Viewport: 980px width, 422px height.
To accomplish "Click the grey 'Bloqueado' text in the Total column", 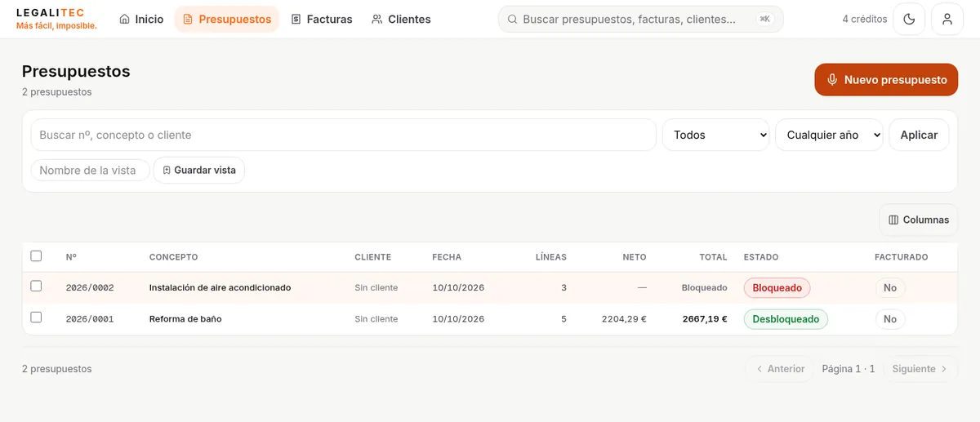I will coord(705,288).
